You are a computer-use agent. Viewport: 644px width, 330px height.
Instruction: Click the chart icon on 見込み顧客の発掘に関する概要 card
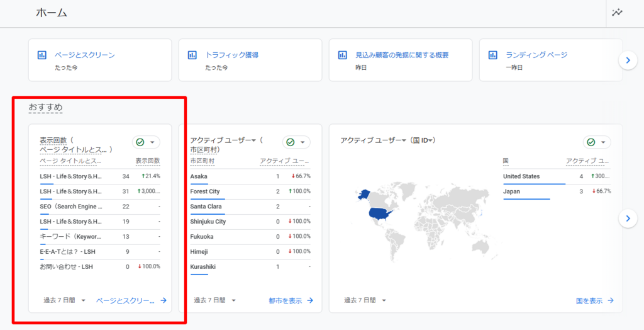tap(343, 55)
